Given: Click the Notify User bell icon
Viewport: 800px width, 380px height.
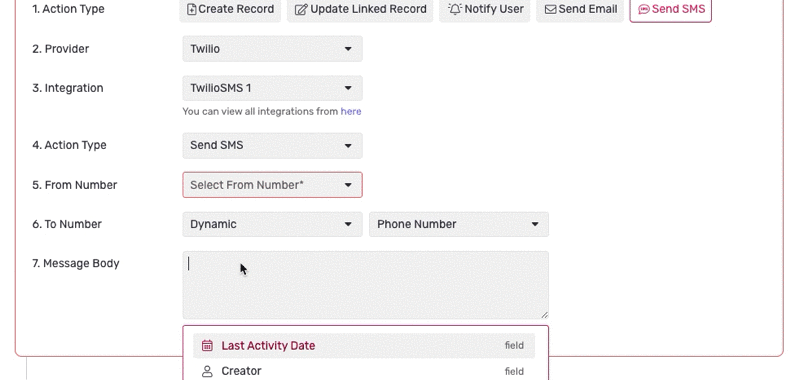Looking at the screenshot, I should point(455,9).
